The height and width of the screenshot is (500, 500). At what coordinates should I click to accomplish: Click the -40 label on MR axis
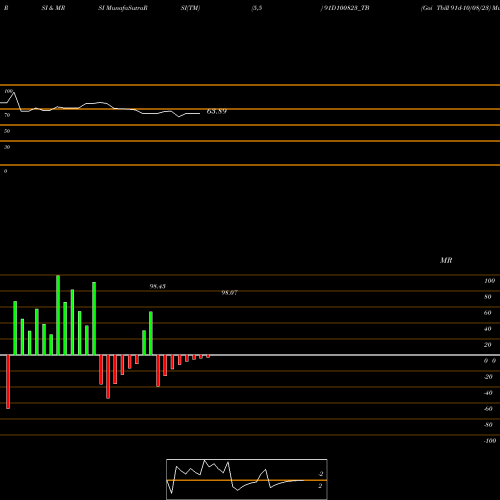pos(488,393)
